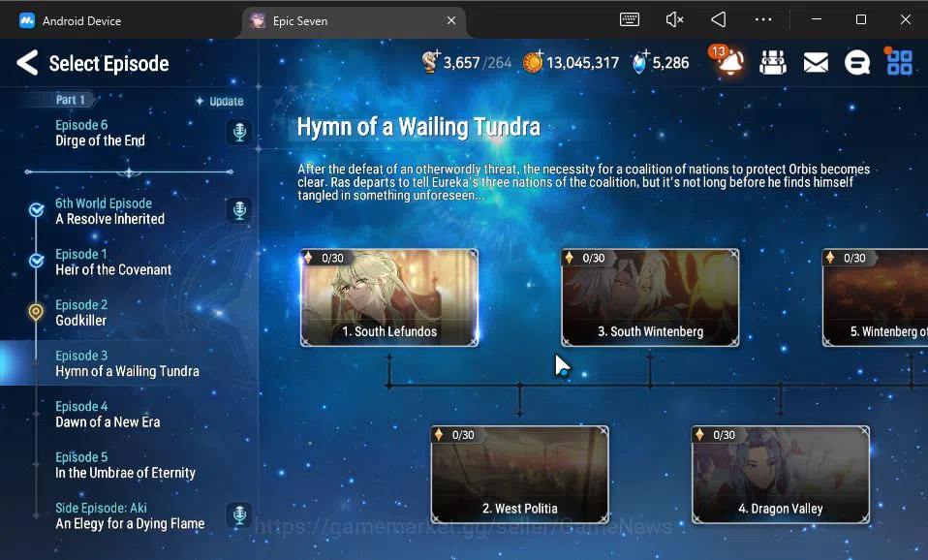Click the location pin marker for Episode 2
The width and height of the screenshot is (928, 560).
(x=36, y=312)
